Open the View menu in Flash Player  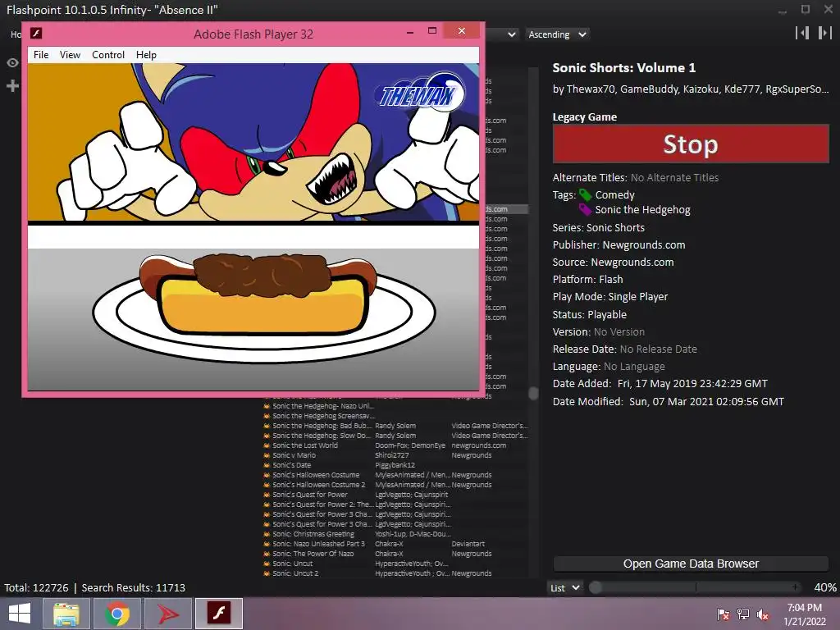coord(71,55)
